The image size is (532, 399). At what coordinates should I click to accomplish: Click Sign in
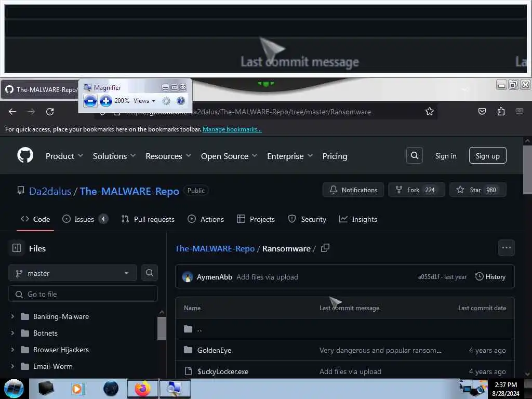(x=445, y=156)
